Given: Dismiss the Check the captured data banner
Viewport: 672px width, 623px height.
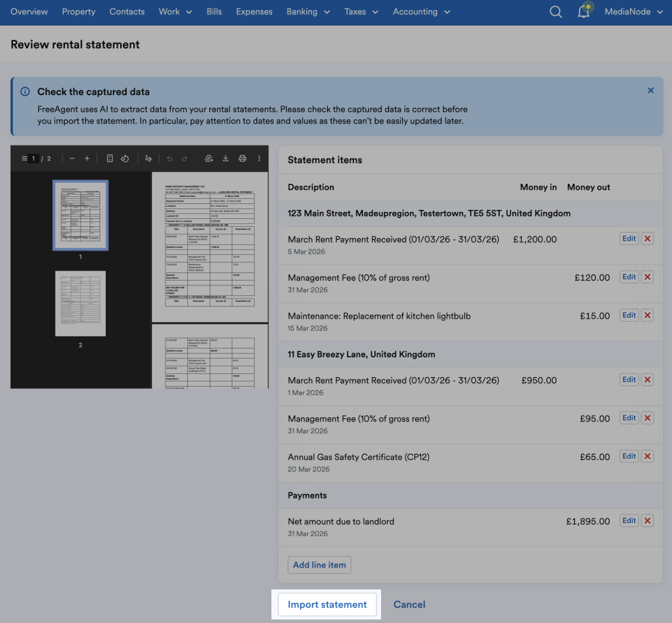Looking at the screenshot, I should coord(650,90).
